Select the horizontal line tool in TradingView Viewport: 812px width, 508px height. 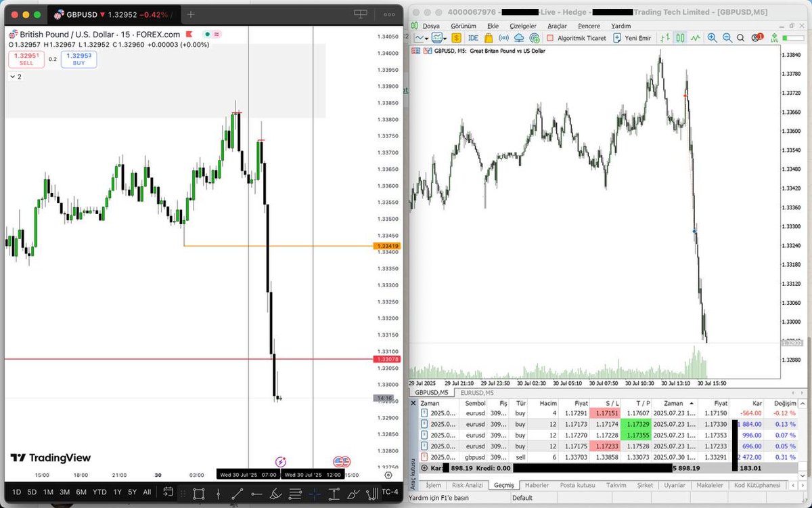click(x=256, y=494)
